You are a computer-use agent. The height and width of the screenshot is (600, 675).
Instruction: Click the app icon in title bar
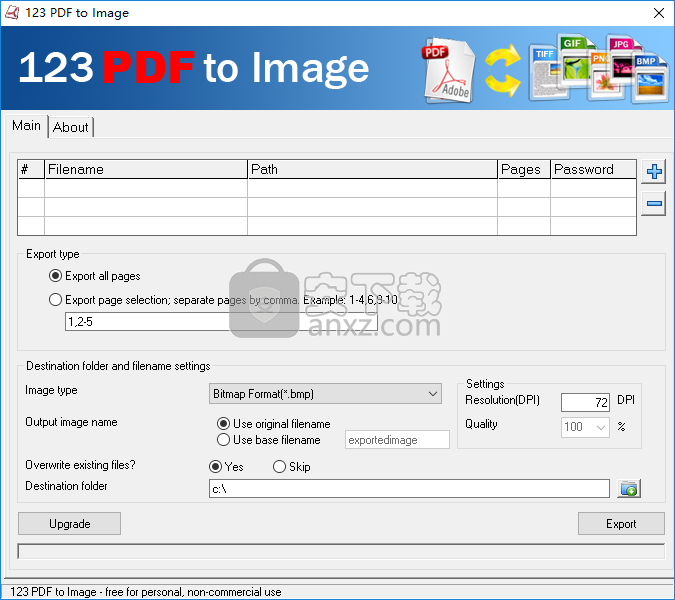tap(11, 13)
